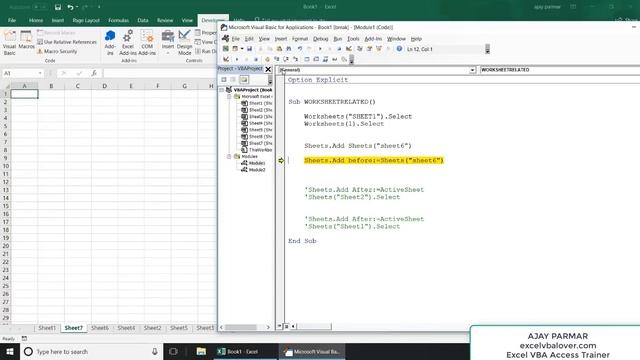Click Find binoculars icon in VBA toolbar
Screen dimensions: 640x360
[289, 49]
